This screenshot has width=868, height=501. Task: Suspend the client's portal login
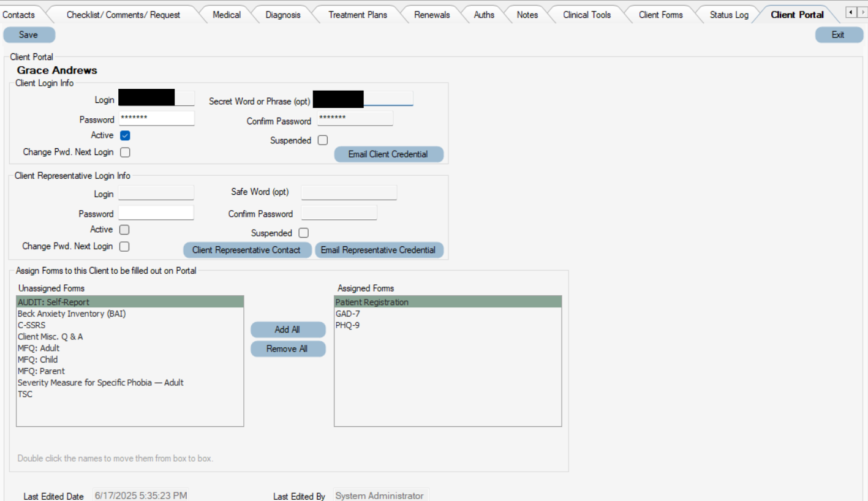click(x=323, y=140)
